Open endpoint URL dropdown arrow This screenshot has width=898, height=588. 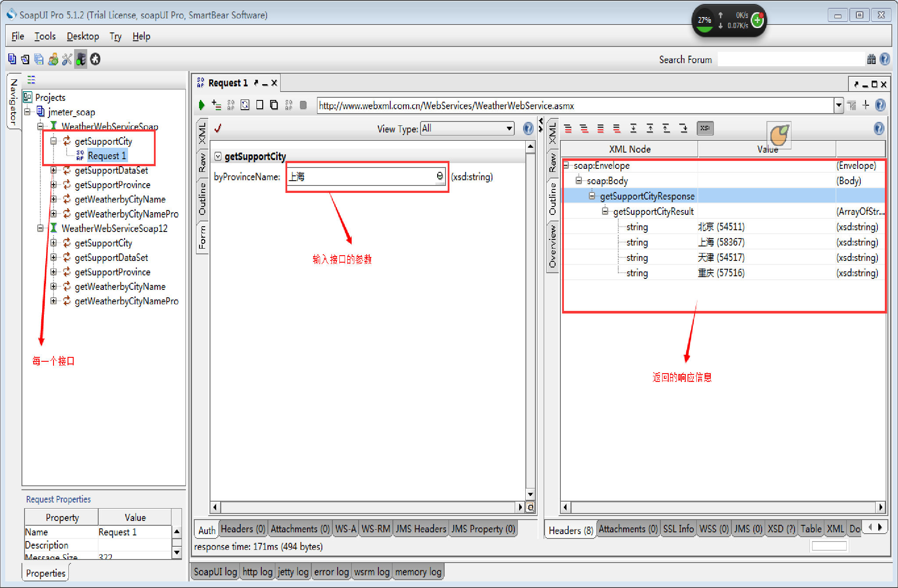tap(838, 105)
